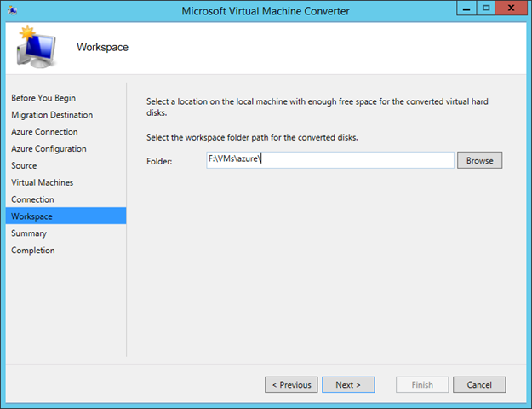Click the window title 'Microsoft Virtual Machine Converter'

266,11
